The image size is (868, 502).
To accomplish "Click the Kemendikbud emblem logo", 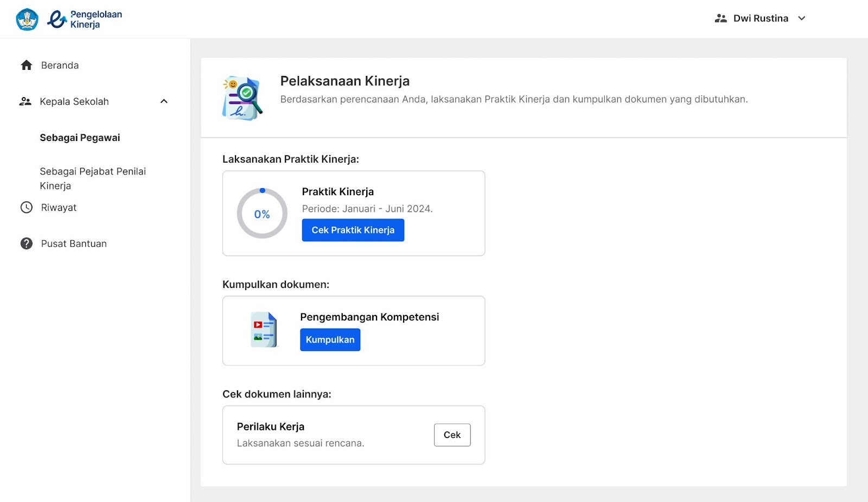I will tap(27, 20).
